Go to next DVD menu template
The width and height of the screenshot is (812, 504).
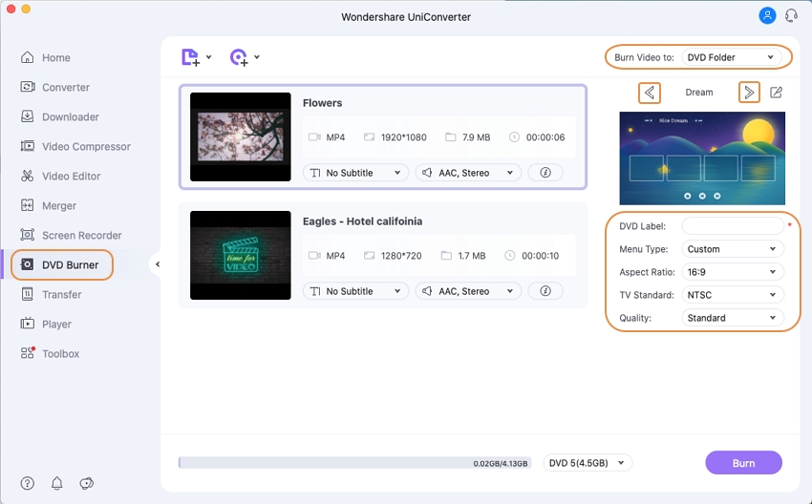coord(749,93)
